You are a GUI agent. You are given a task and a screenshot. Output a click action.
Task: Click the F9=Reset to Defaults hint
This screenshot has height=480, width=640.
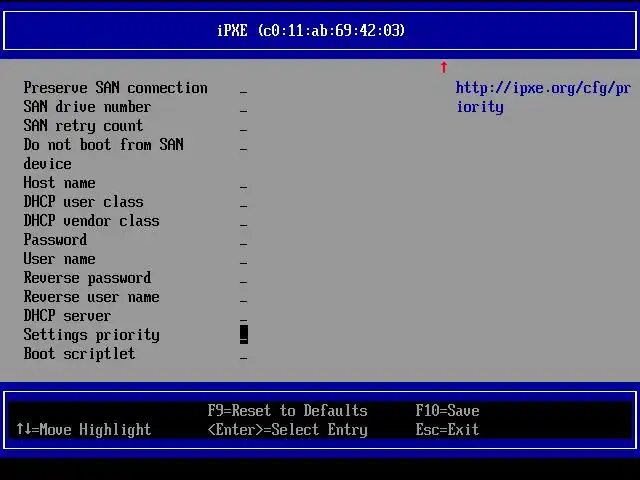pyautogui.click(x=288, y=411)
